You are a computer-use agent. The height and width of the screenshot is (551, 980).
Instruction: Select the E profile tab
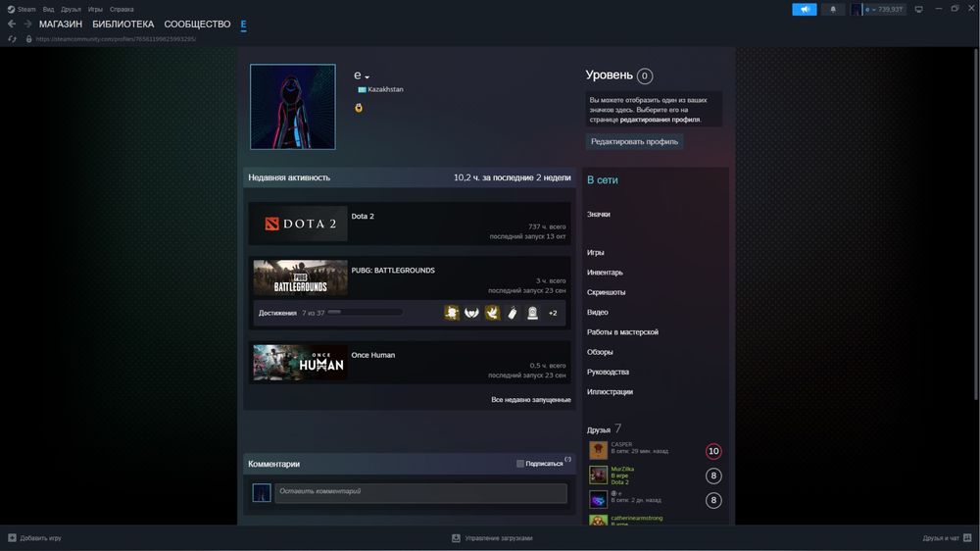pyautogui.click(x=243, y=24)
